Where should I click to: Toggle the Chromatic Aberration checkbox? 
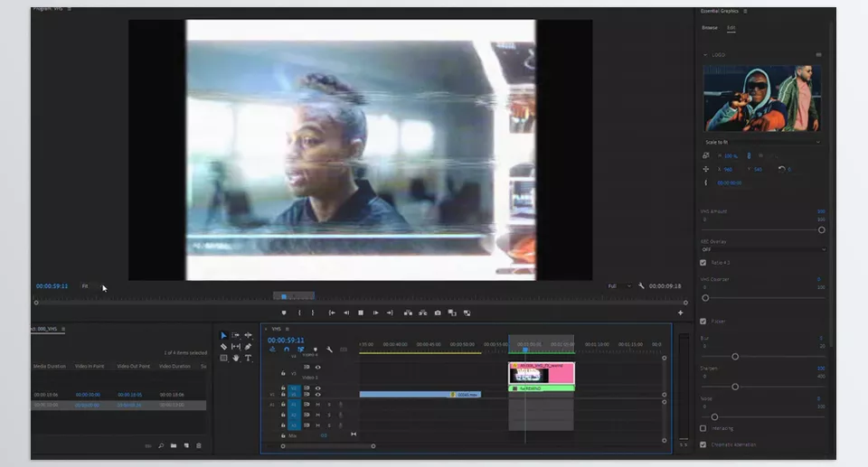703,444
